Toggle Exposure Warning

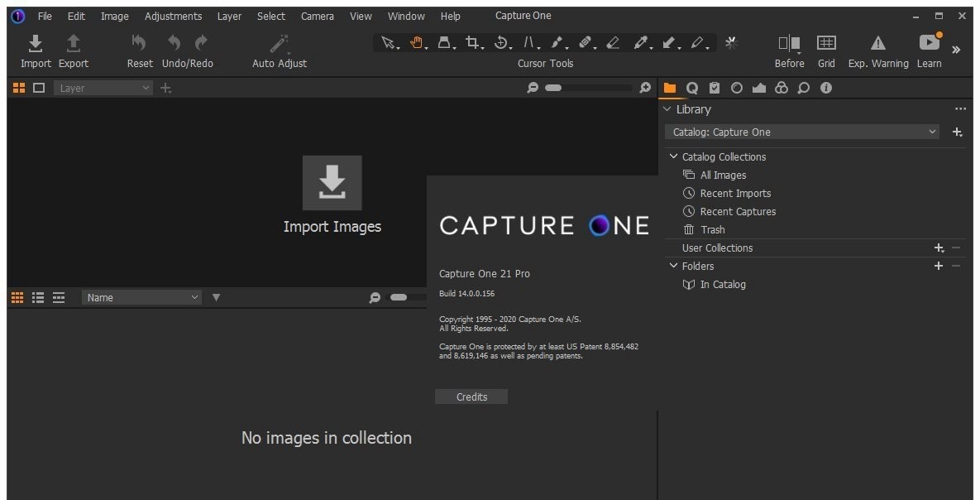tap(878, 42)
